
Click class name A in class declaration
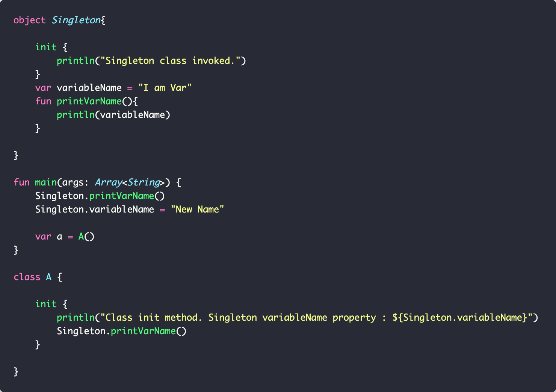coord(49,277)
